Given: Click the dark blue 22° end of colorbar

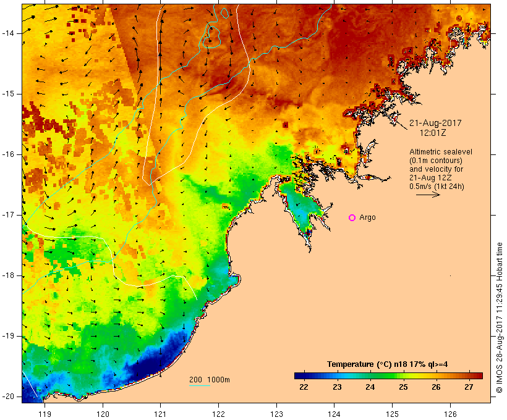Looking at the screenshot, I should point(299,376).
